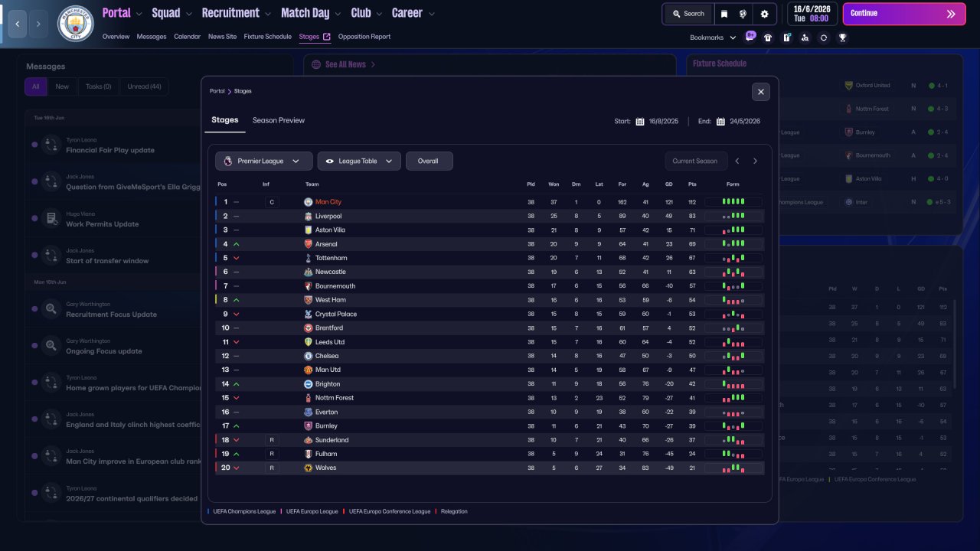Click the Continue button

(x=904, y=14)
